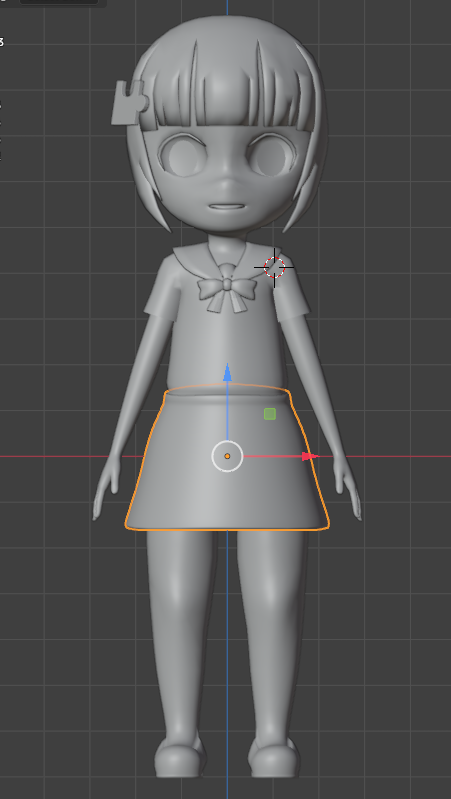This screenshot has height=799, width=451.
Task: Click the green plane handle of move gizmo
Action: [x=270, y=414]
